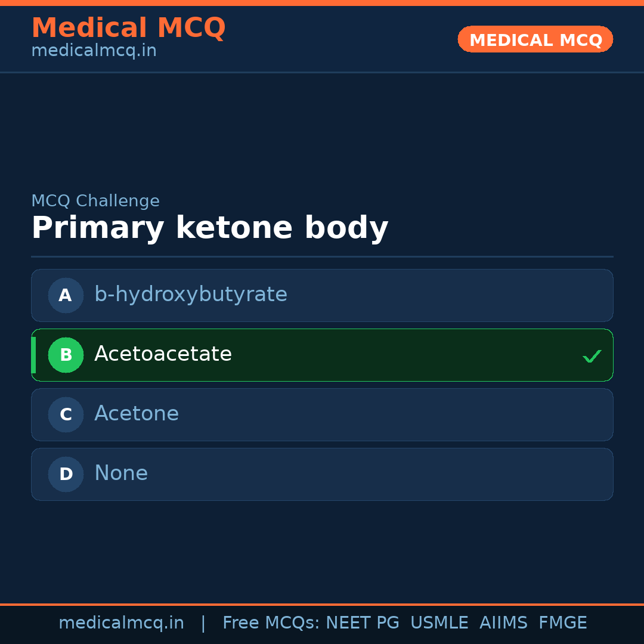Open the FMGE free MCQs link

562,622
